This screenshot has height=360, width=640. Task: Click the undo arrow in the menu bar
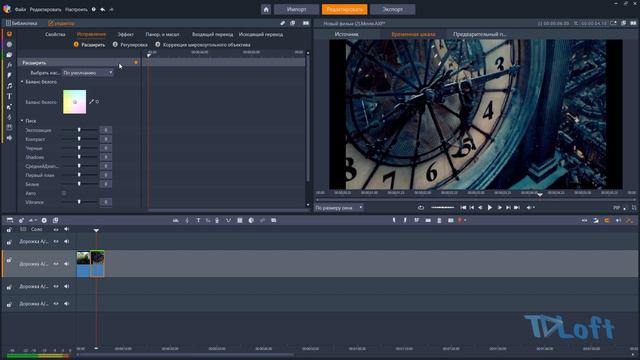(102, 9)
